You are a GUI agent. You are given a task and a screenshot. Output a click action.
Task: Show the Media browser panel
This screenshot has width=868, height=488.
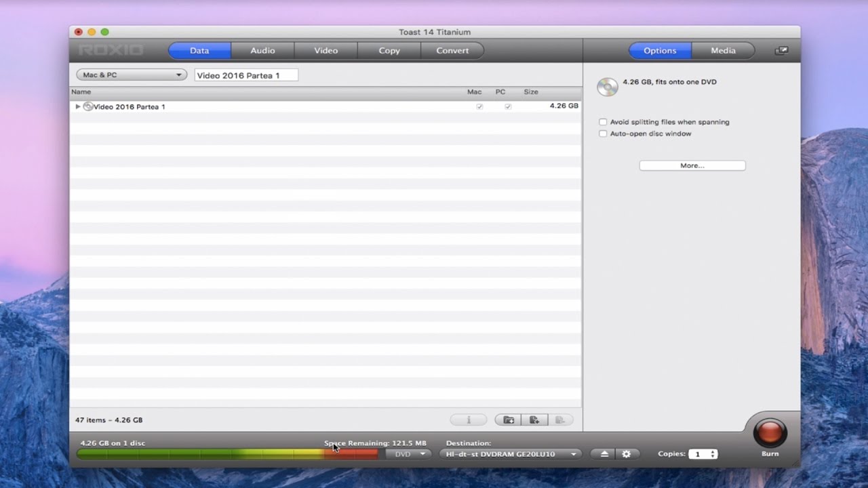[723, 51]
